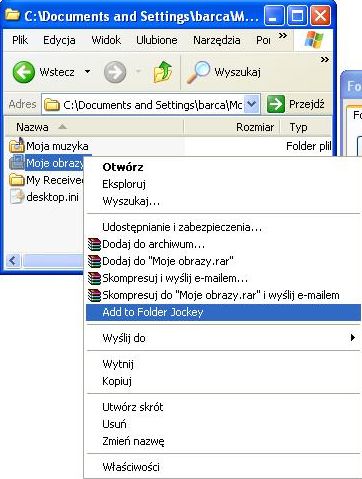This screenshot has height=479, width=362.
Task: Click the green Wstecz back arrow icon
Action: (x=23, y=72)
